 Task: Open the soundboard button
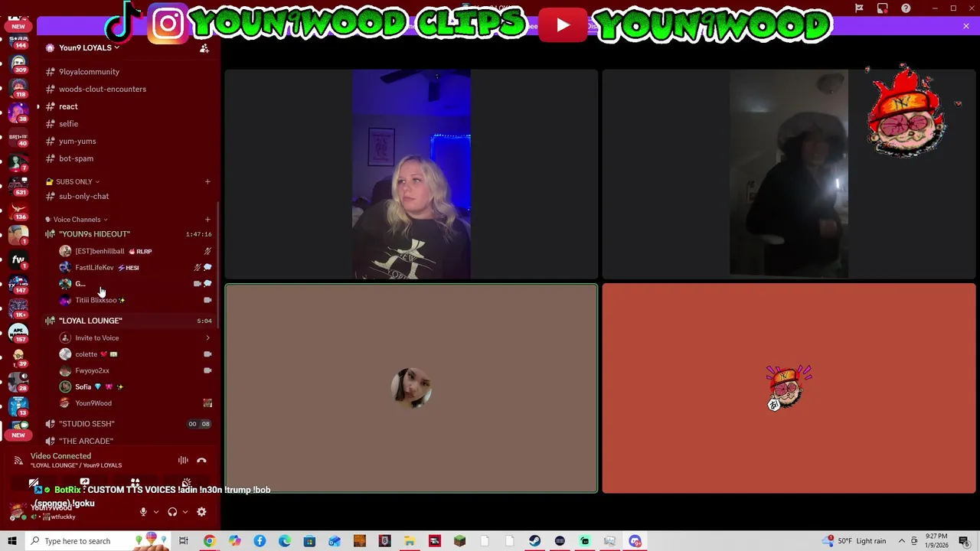point(186,484)
